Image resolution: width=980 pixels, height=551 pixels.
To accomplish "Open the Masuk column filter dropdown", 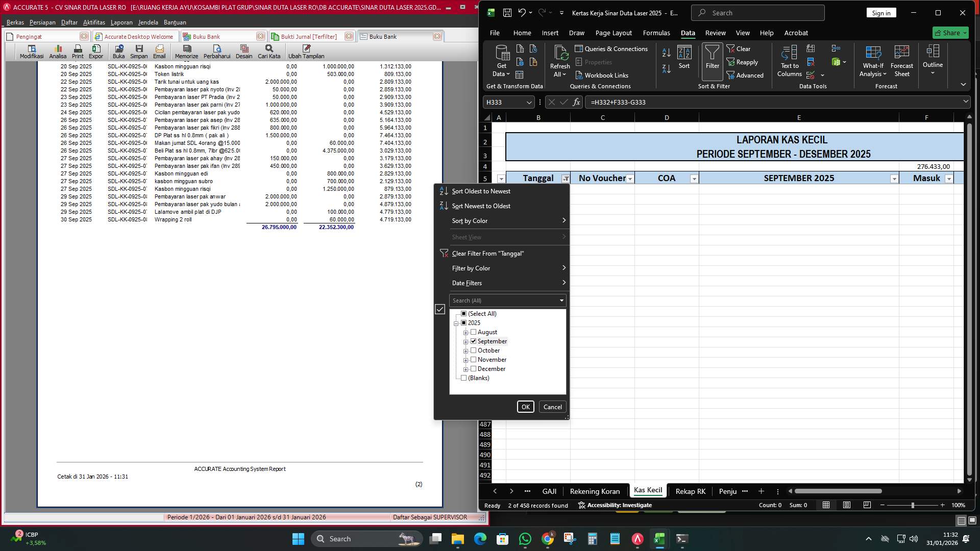I will coord(949,178).
